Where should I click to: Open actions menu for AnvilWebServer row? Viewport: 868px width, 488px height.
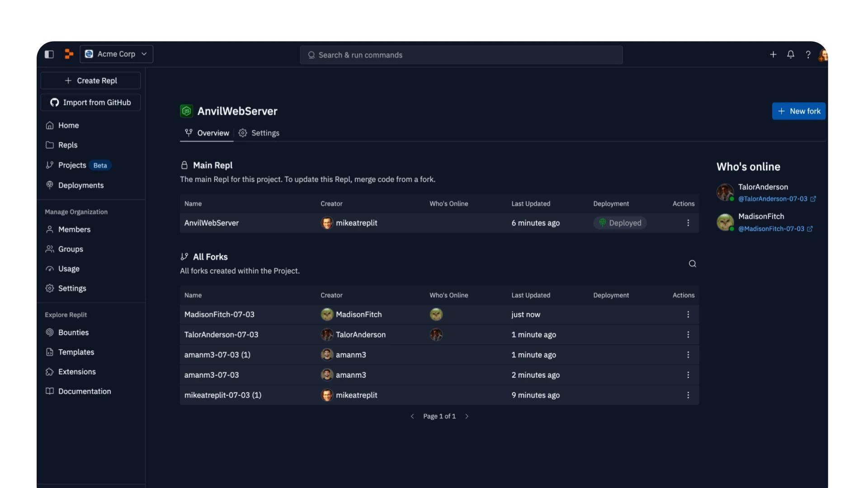(x=688, y=223)
